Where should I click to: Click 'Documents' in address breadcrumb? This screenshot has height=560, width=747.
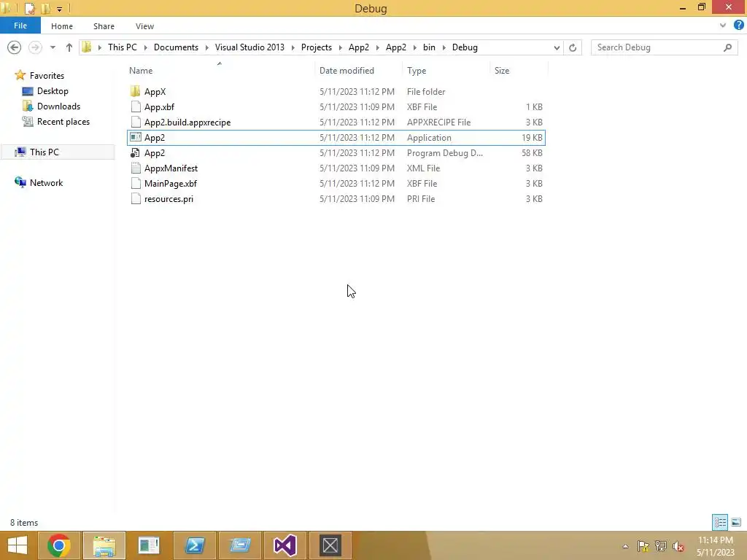[176, 47]
